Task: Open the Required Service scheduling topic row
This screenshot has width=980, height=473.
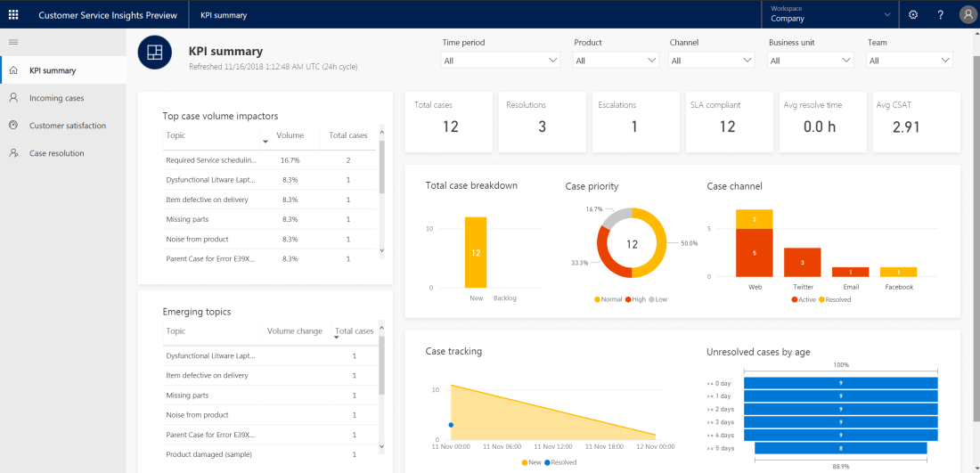Action: point(211,160)
